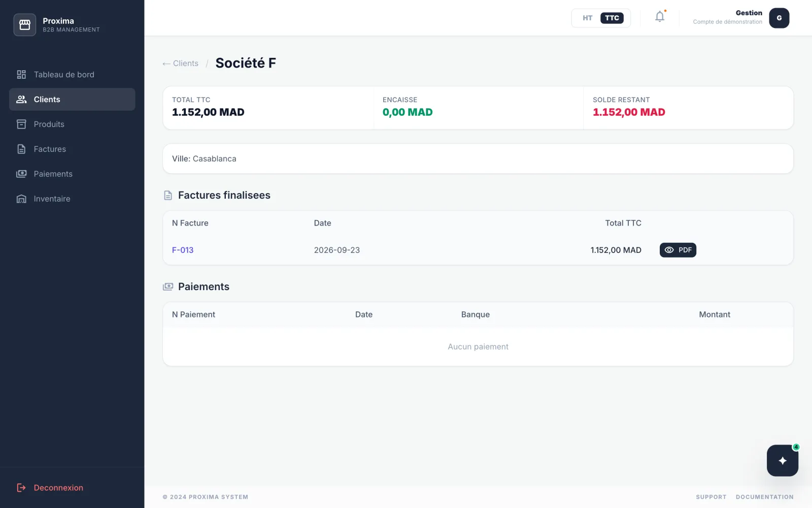812x508 pixels.
Task: Click the Deconnexion logout icon
Action: [x=21, y=488]
